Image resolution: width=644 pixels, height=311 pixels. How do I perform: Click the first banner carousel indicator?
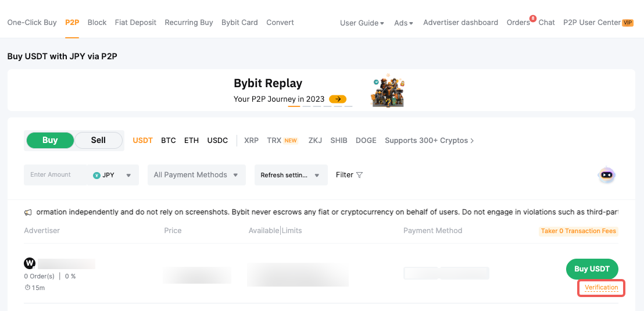click(294, 106)
